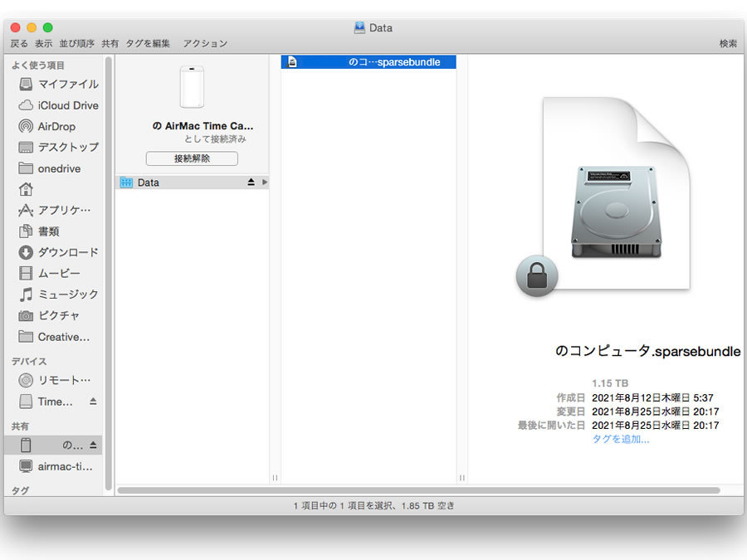Image resolution: width=747 pixels, height=560 pixels.
Task: Click the horizontal scrollbar
Action: tap(419, 490)
